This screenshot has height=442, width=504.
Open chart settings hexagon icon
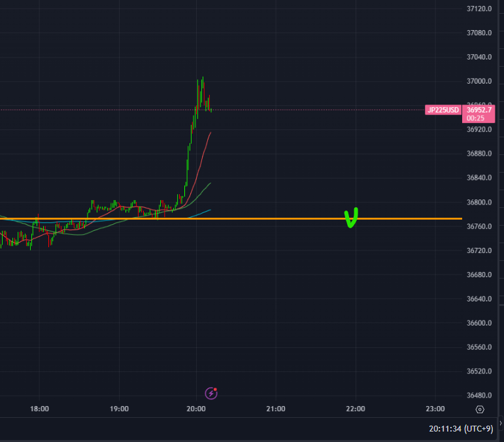pyautogui.click(x=480, y=409)
